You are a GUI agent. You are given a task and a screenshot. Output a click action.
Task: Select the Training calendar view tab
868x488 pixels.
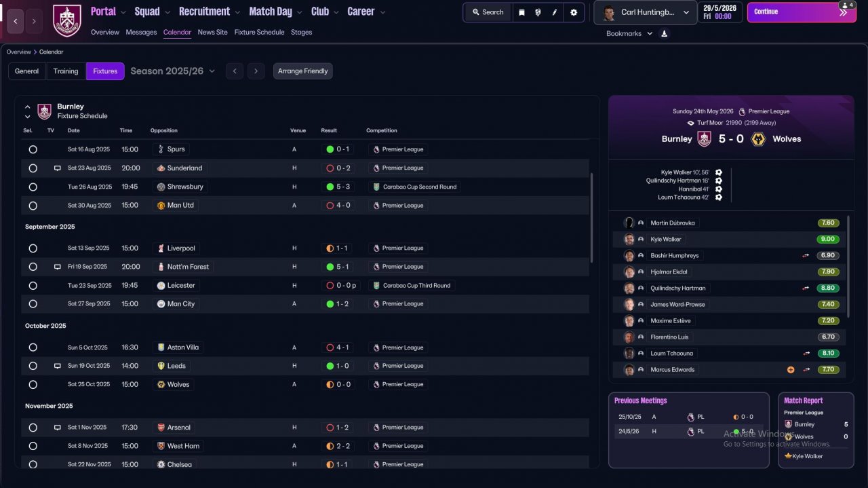click(x=66, y=71)
